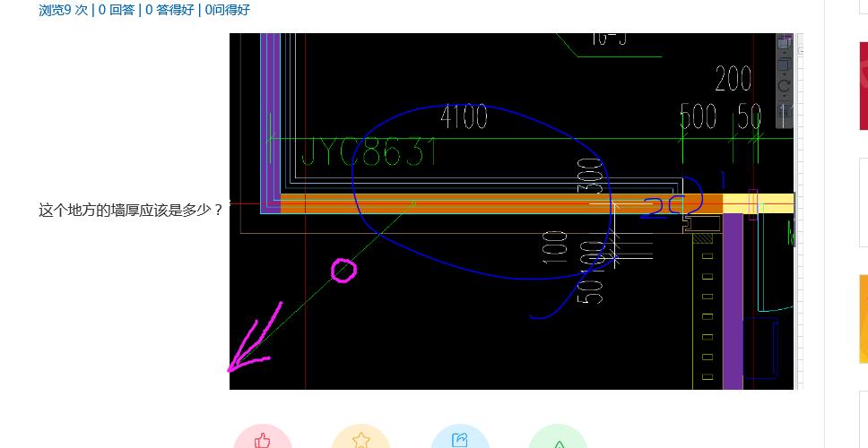Click the blue share icon

pos(460,440)
